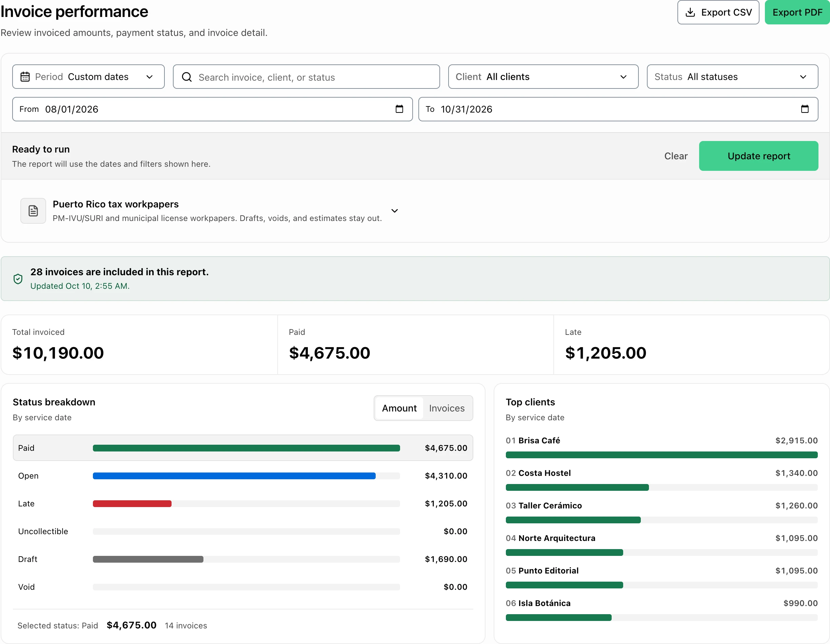This screenshot has height=644, width=830.
Task: Click top client Costa Hostel
Action: tap(661, 480)
